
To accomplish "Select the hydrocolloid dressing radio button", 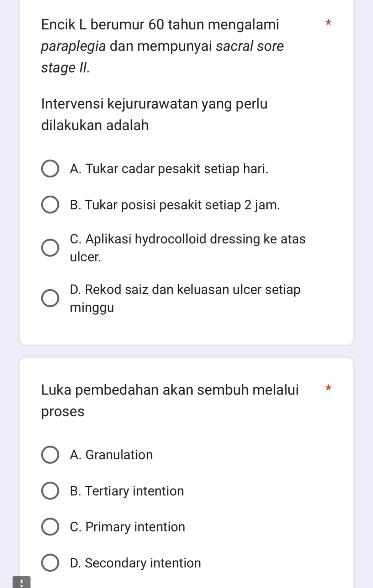I will pyautogui.click(x=50, y=248).
